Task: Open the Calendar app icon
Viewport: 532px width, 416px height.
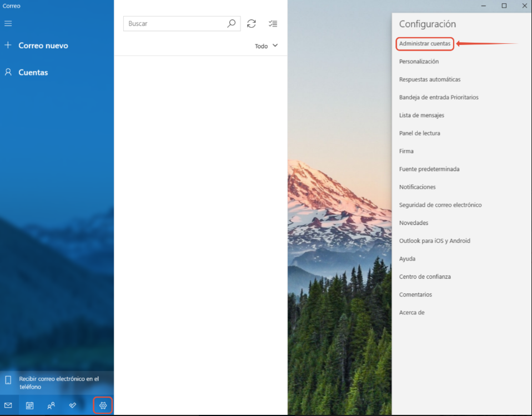Action: 29,405
